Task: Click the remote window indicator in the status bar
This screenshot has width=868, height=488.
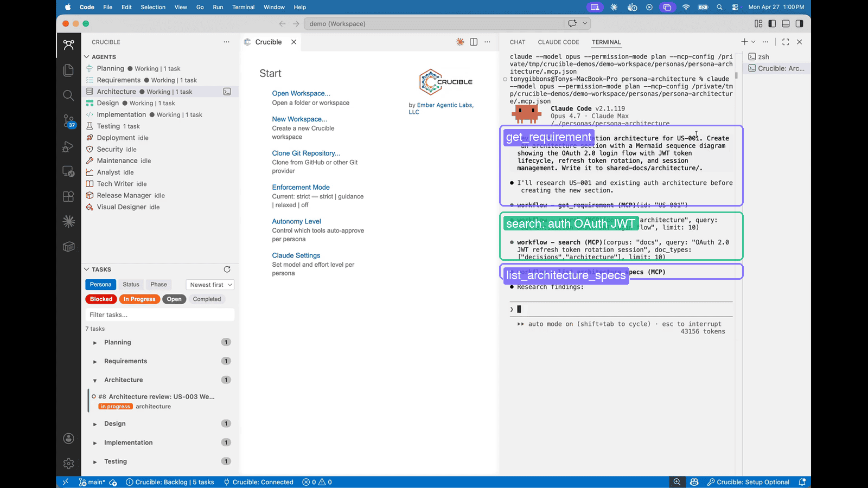Action: coord(65,482)
